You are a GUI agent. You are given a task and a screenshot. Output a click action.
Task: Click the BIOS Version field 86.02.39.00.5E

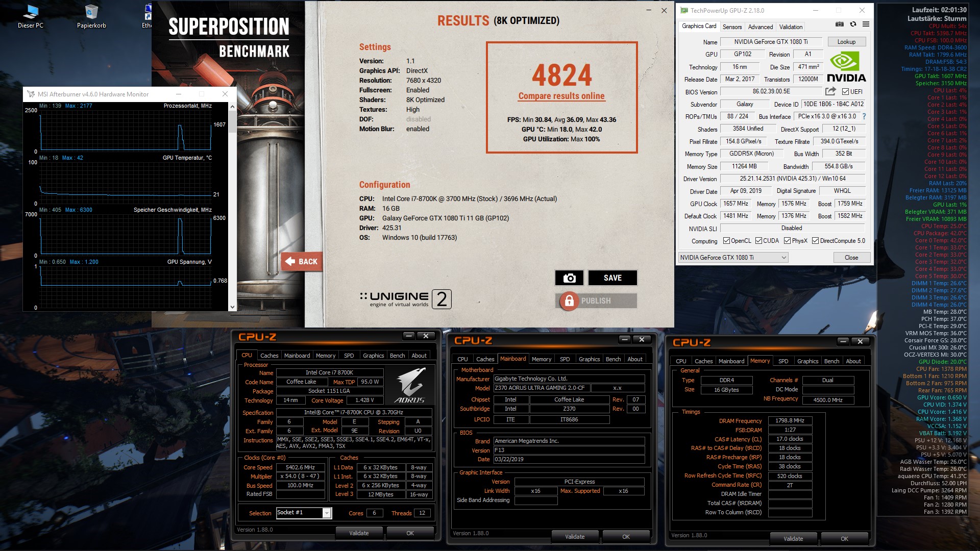771,91
